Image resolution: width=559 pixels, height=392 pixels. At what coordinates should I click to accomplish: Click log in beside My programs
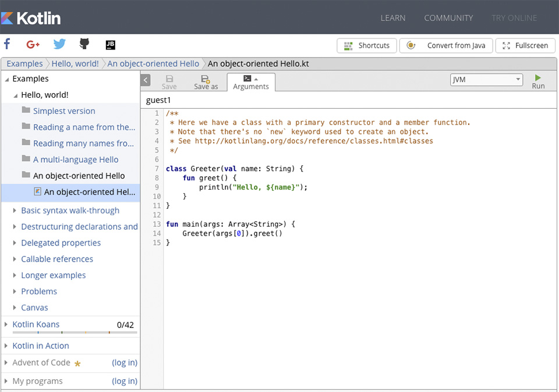[125, 381]
